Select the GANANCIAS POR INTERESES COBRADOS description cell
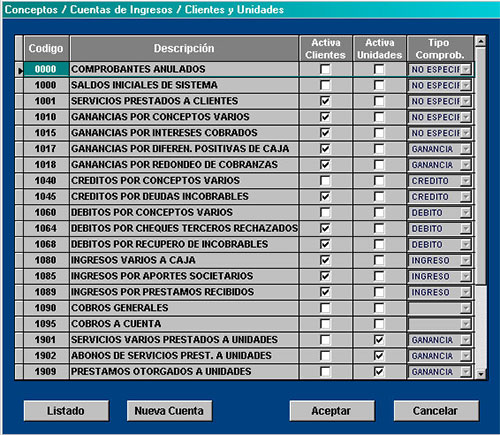This screenshot has height=435, width=500. [x=184, y=133]
